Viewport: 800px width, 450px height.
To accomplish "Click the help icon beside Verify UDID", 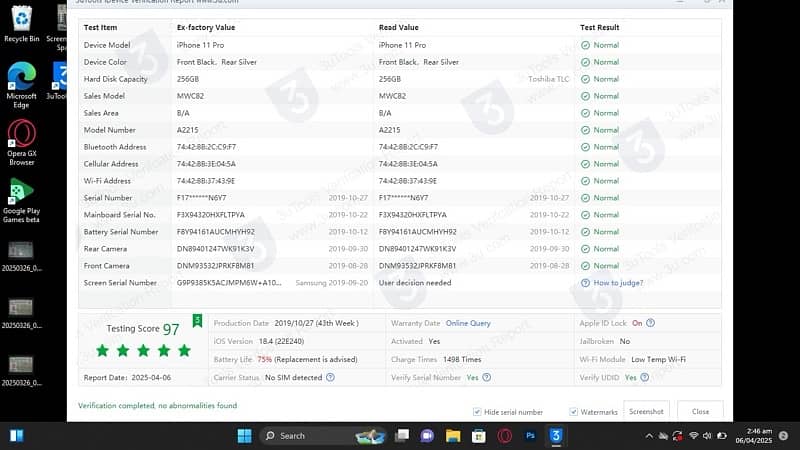I will click(x=644, y=378).
